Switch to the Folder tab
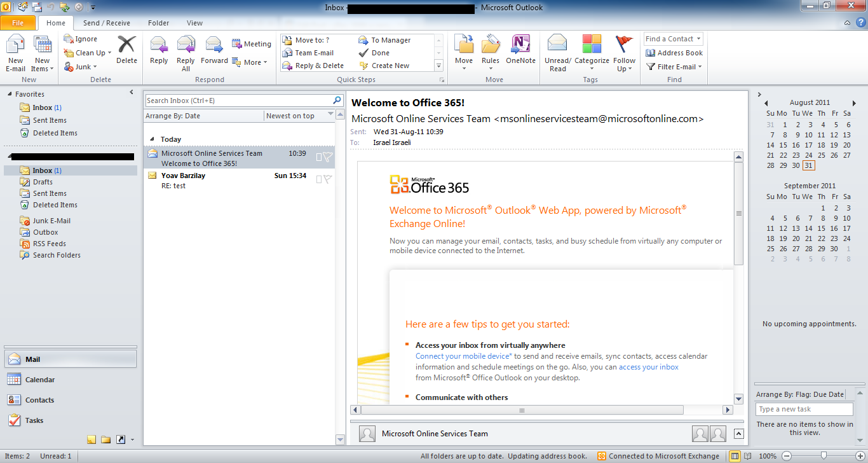 [159, 23]
